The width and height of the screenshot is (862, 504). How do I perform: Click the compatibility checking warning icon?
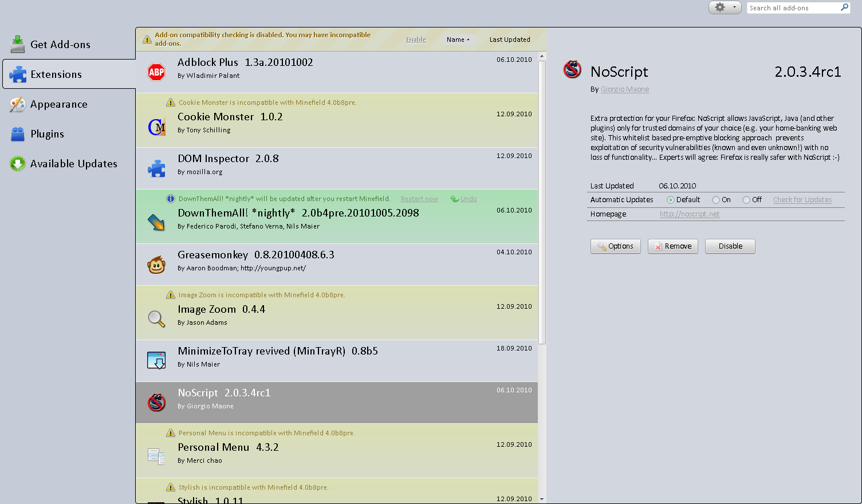(147, 40)
